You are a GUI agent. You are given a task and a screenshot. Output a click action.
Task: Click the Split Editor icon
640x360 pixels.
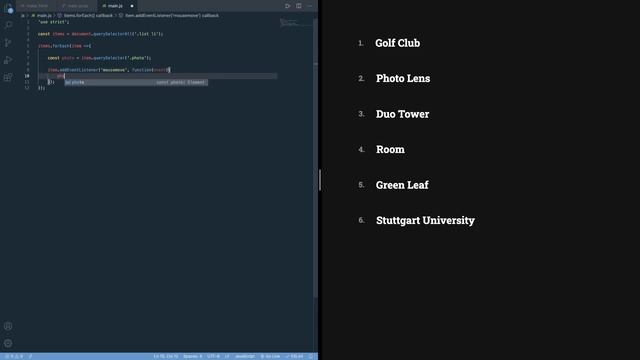click(x=299, y=6)
